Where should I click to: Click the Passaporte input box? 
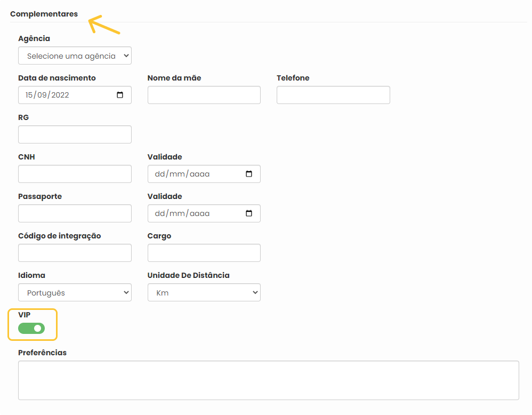click(75, 213)
